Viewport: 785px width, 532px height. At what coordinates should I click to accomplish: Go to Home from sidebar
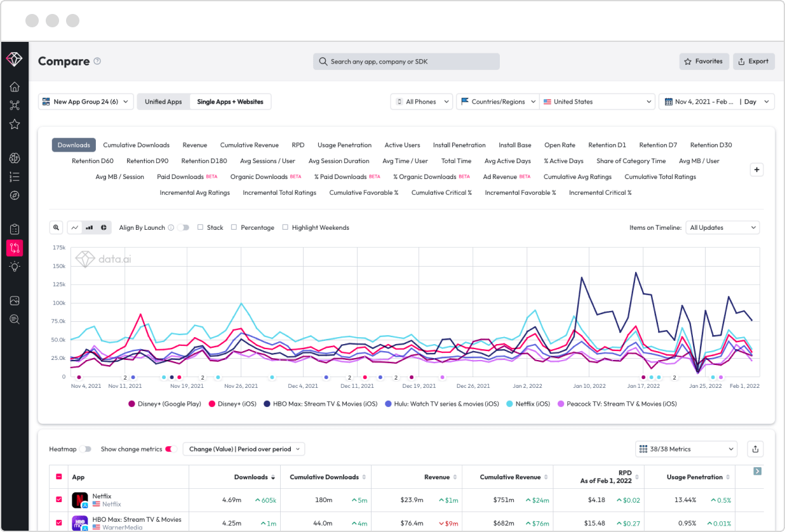15,87
